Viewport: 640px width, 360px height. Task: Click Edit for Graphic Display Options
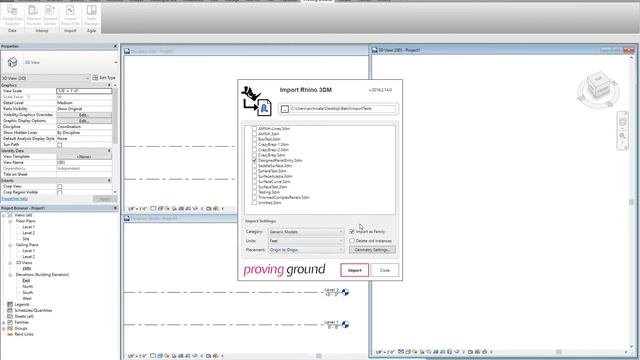(x=84, y=121)
